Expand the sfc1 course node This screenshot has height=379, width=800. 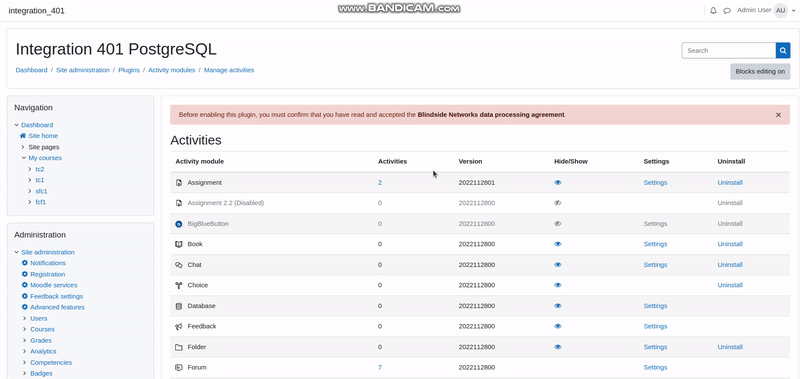(x=31, y=191)
